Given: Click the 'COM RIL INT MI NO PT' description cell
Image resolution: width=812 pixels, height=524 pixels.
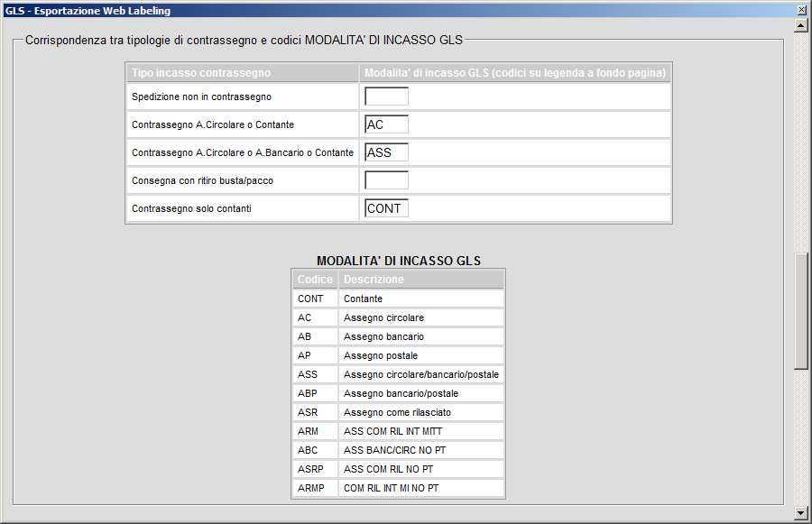Looking at the screenshot, I should (x=421, y=488).
